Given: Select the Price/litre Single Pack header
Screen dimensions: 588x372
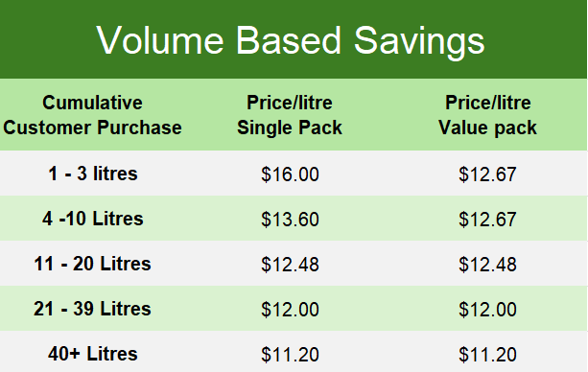Looking at the screenshot, I should [x=290, y=115].
